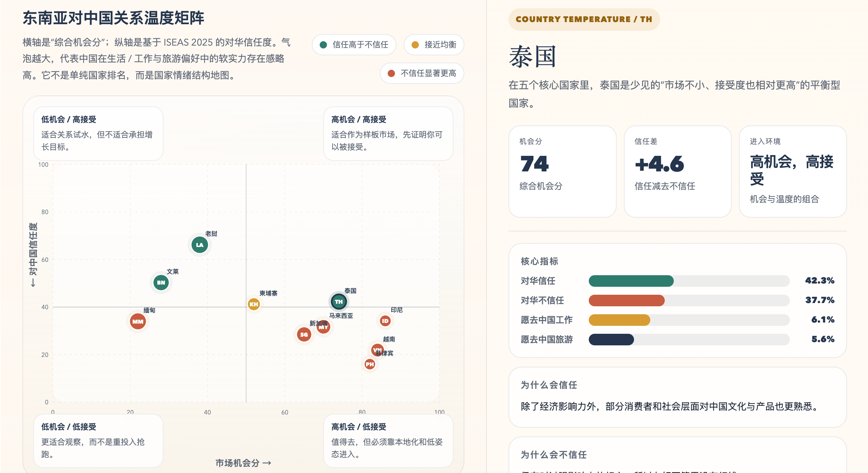Screen dimensions: 868x473
Task: Click the 机会分 74 stat card
Action: [562, 171]
